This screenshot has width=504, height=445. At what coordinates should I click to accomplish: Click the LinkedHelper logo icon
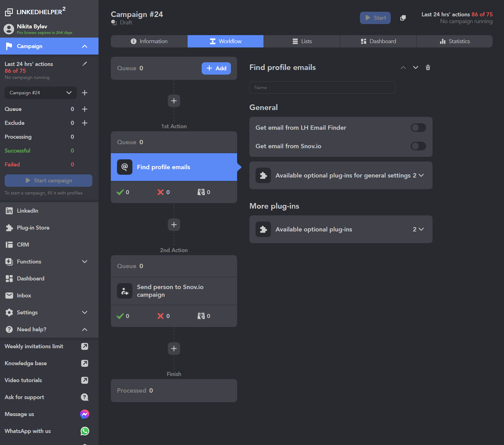(9, 12)
